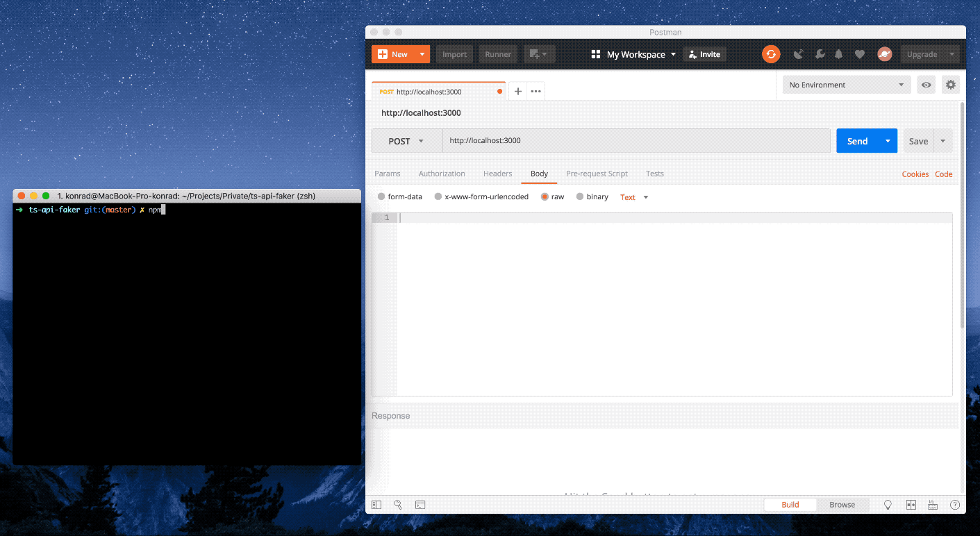Open Manage Environments gear icon
The image size is (980, 536).
[951, 85]
